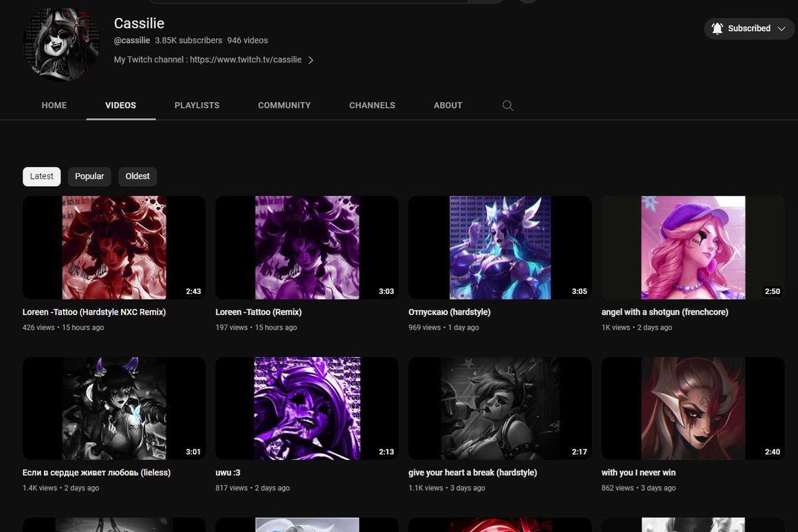
Task: Select the VIDEOS tab
Action: pos(120,105)
